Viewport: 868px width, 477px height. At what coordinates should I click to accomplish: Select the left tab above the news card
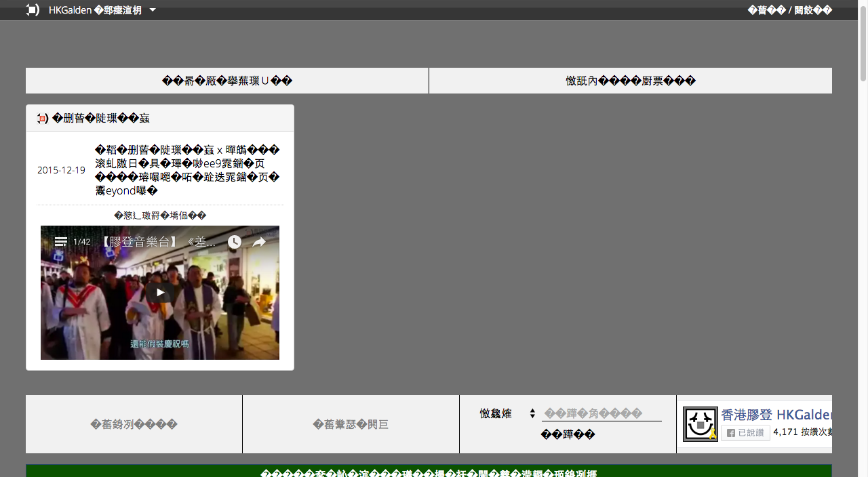[227, 81]
